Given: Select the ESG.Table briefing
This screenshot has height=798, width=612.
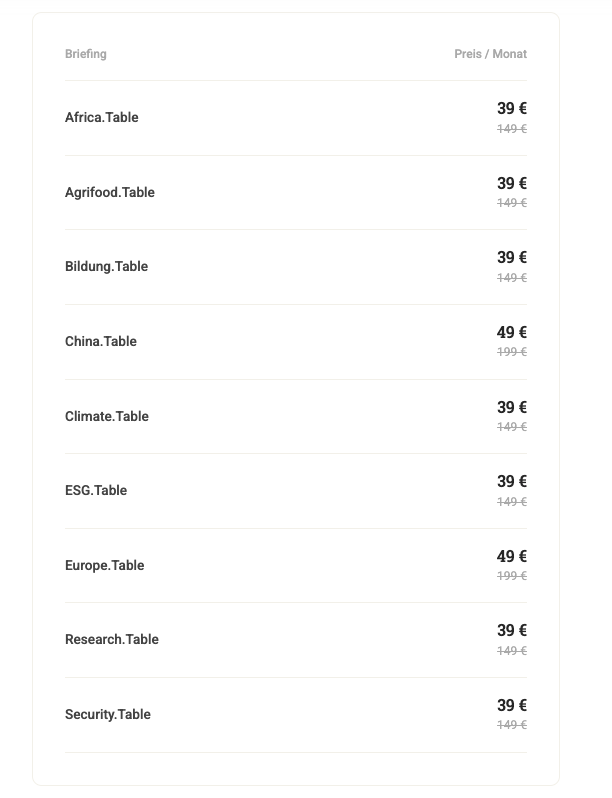Looking at the screenshot, I should [x=296, y=491].
